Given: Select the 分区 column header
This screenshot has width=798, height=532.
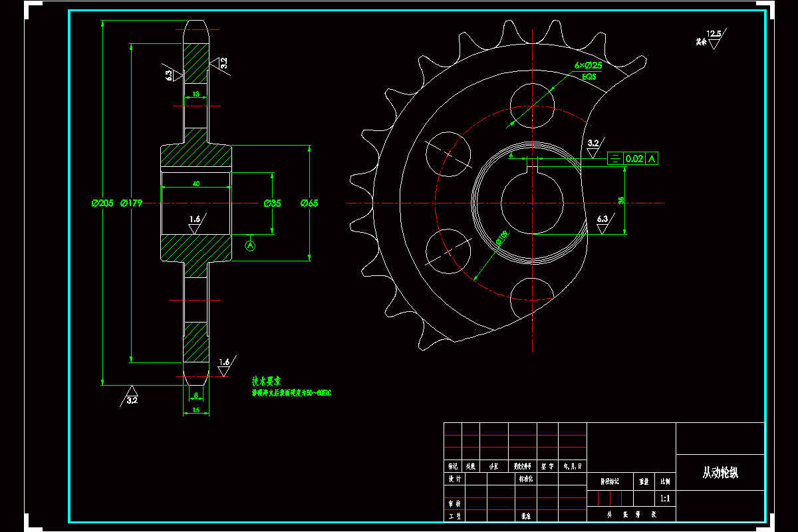Looking at the screenshot, I should [x=494, y=467].
